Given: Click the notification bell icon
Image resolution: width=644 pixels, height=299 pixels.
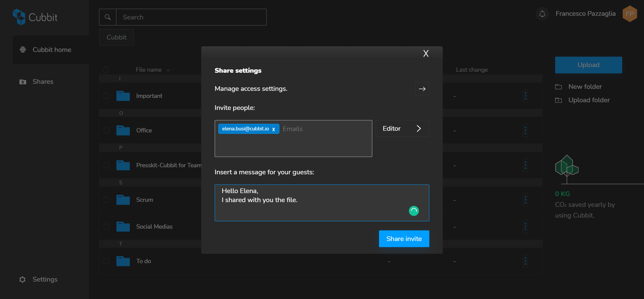Looking at the screenshot, I should point(542,14).
